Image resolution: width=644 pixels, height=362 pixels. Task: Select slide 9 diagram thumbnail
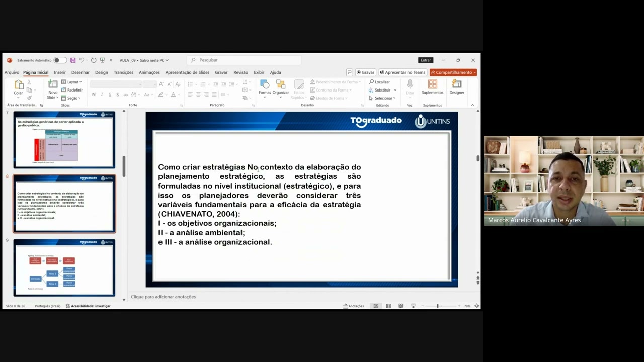pos(64,267)
